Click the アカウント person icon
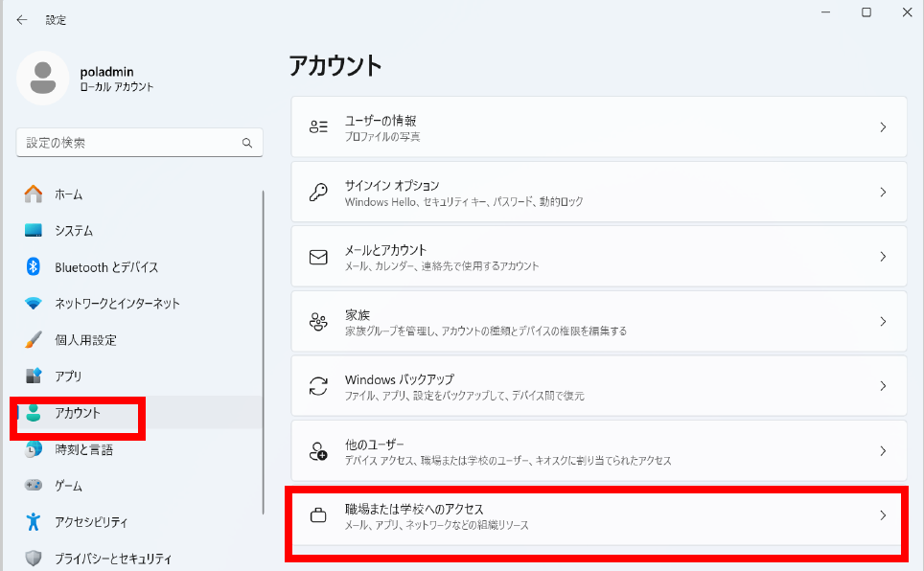924x571 pixels. (x=34, y=413)
